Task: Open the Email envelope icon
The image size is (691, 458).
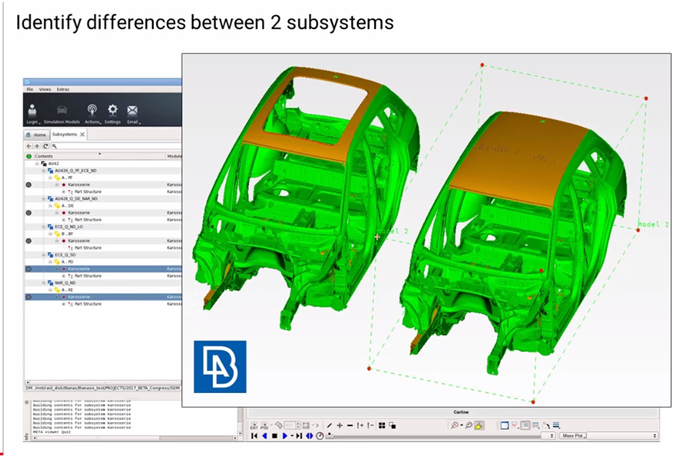Action: pyautogui.click(x=132, y=113)
